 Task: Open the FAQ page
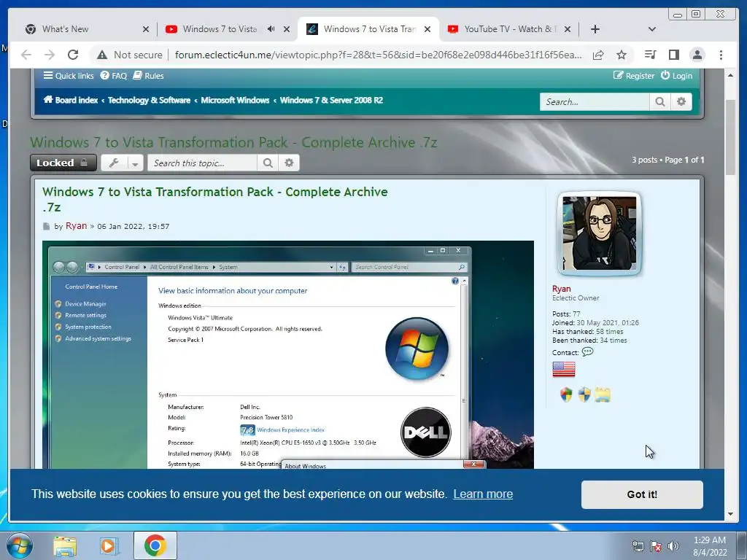tap(113, 76)
